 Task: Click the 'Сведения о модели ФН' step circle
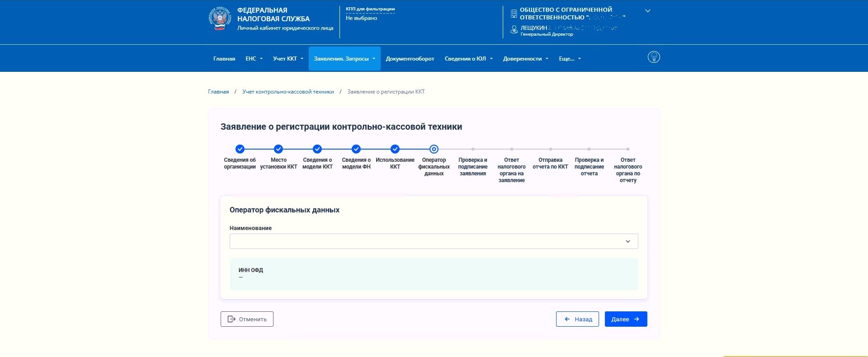tap(356, 149)
